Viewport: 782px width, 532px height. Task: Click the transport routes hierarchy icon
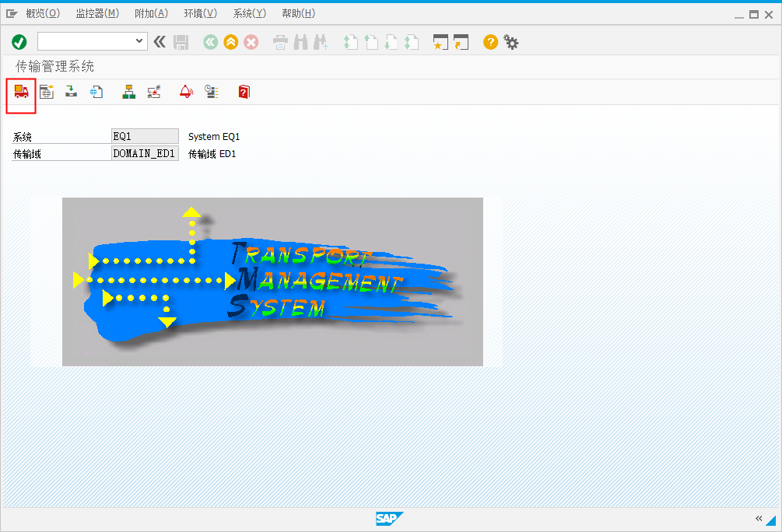(x=128, y=91)
